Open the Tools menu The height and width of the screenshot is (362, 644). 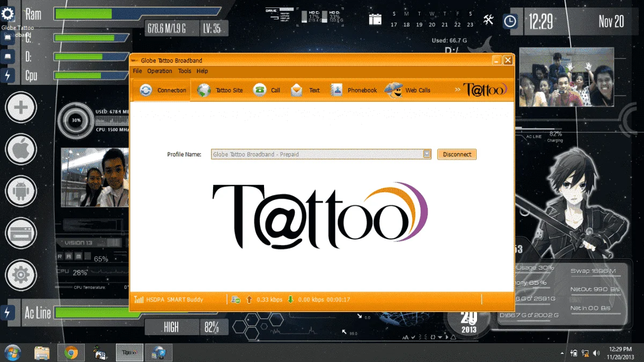coord(185,71)
